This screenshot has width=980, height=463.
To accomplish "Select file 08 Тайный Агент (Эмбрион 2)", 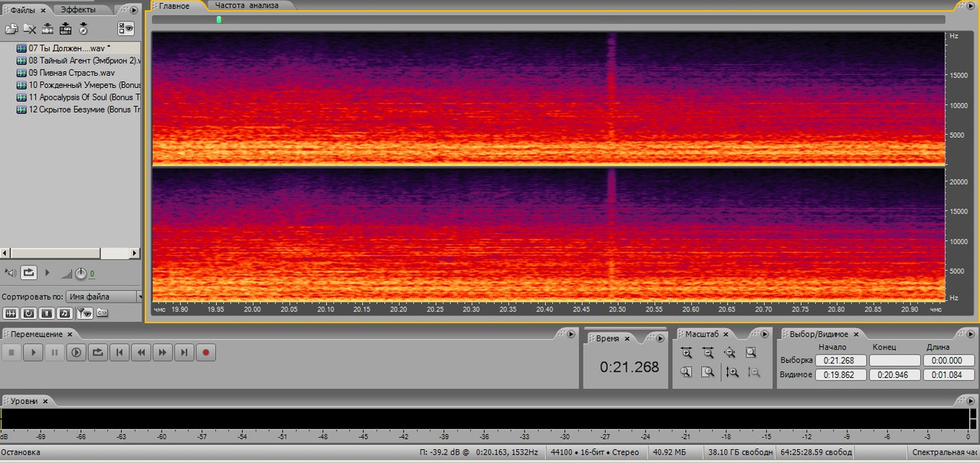I will 78,60.
